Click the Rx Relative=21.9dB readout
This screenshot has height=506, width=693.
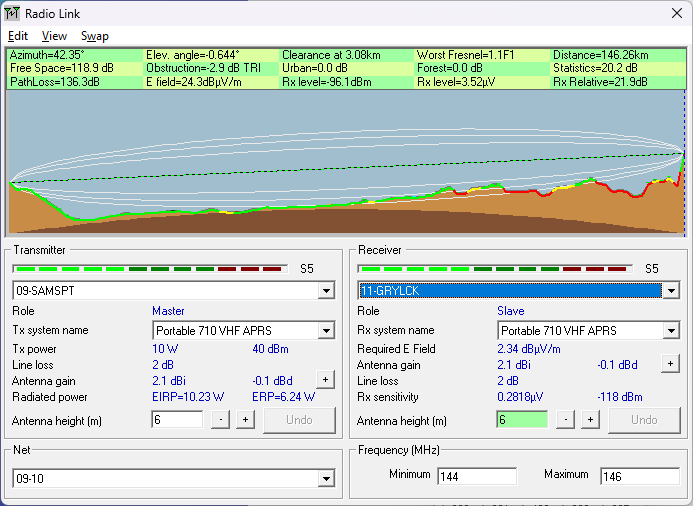(x=600, y=82)
